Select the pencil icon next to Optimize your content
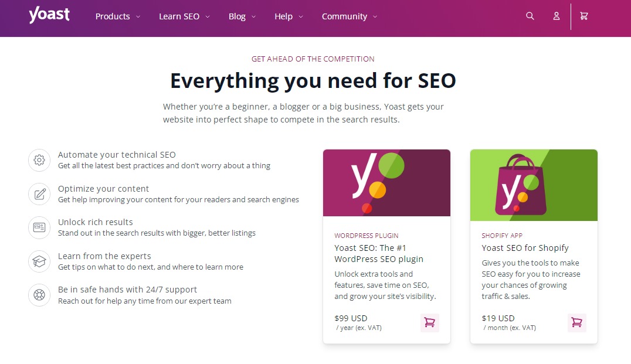The width and height of the screenshot is (631, 364). click(39, 194)
